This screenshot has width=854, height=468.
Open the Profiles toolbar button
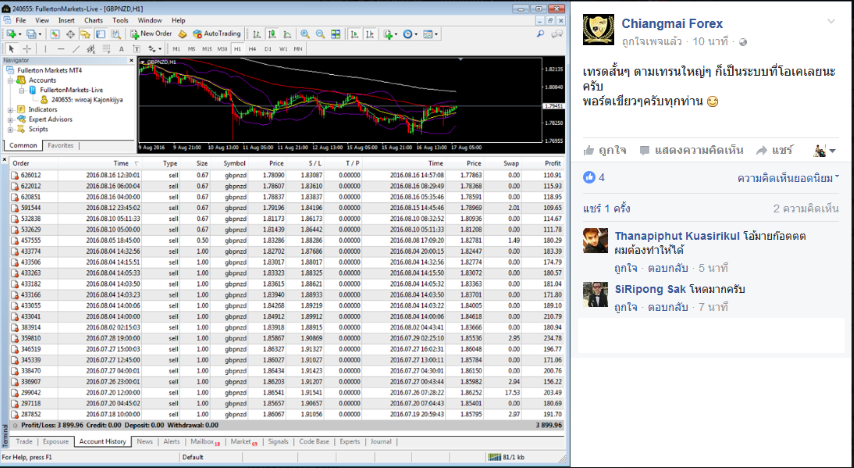click(34, 34)
